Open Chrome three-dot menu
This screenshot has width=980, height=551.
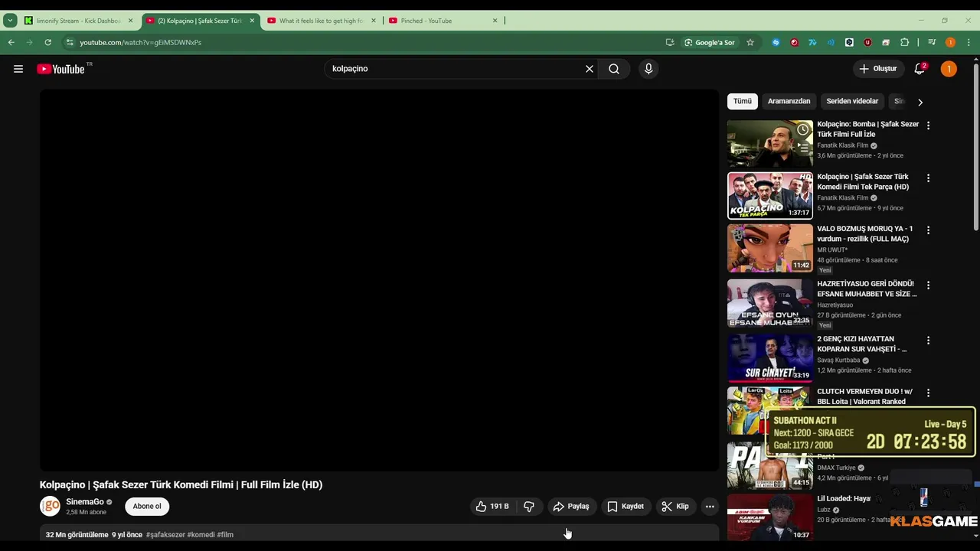tap(969, 42)
